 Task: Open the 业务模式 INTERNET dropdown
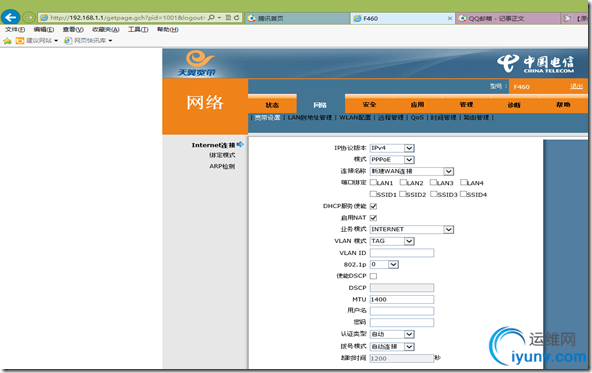[x=412, y=230]
